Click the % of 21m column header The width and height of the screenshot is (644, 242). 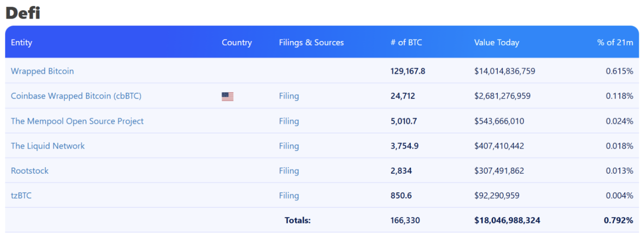point(615,42)
